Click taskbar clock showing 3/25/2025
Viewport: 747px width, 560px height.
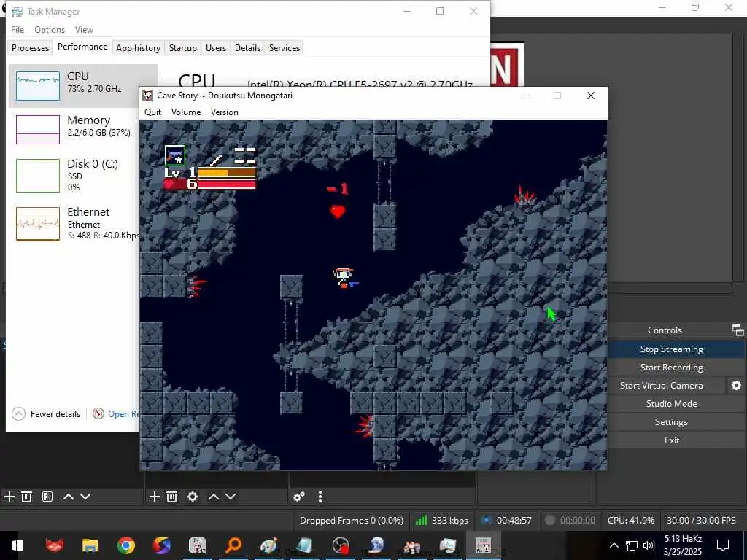(683, 545)
